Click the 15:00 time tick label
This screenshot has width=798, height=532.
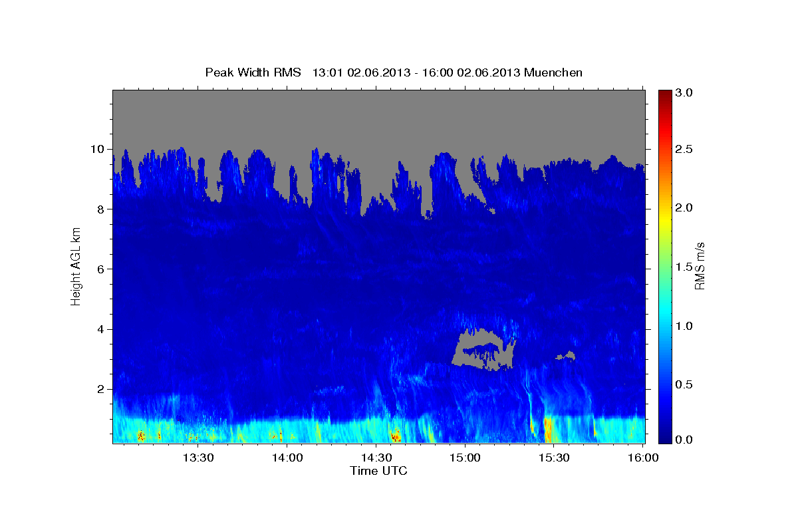pos(465,458)
